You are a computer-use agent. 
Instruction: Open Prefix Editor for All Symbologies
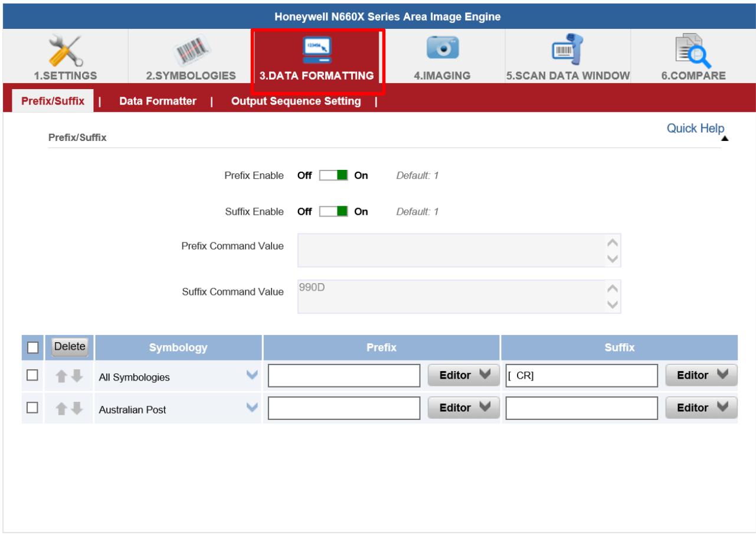(x=464, y=376)
